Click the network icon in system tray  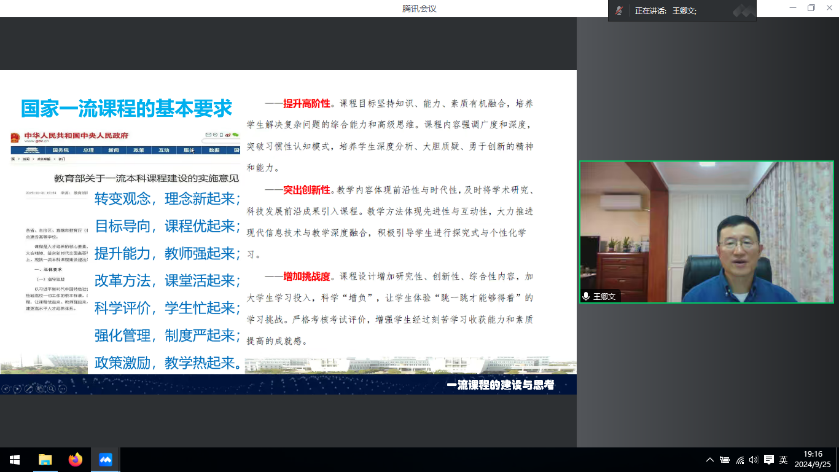tap(739, 460)
